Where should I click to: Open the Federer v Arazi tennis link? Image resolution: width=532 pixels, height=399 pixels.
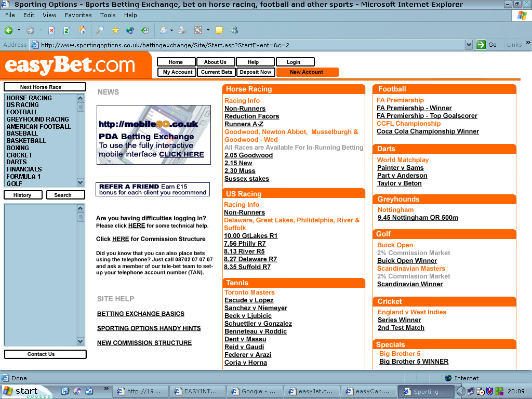(248, 355)
